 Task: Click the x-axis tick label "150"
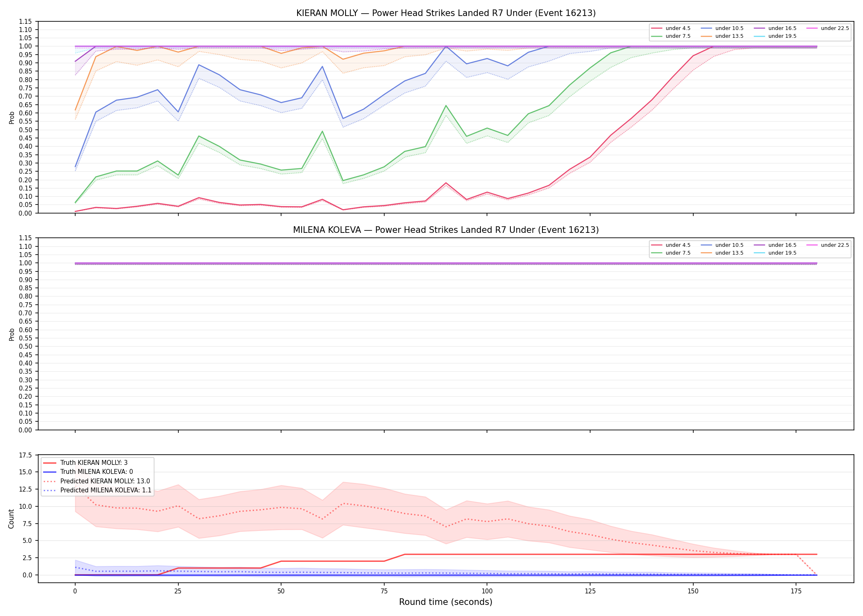coord(693,591)
